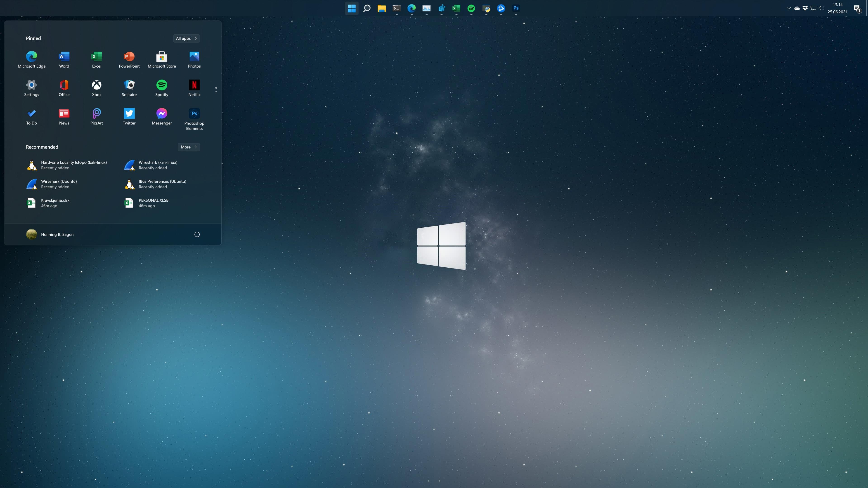Open Microsoft Store pinned app
Viewport: 868px width, 488px height.
pyautogui.click(x=162, y=60)
